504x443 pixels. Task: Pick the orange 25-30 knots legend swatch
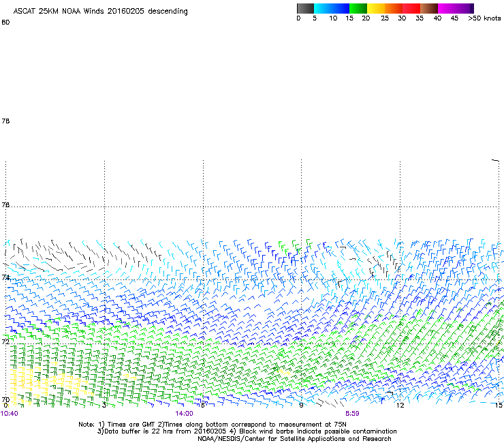pyautogui.click(x=394, y=8)
